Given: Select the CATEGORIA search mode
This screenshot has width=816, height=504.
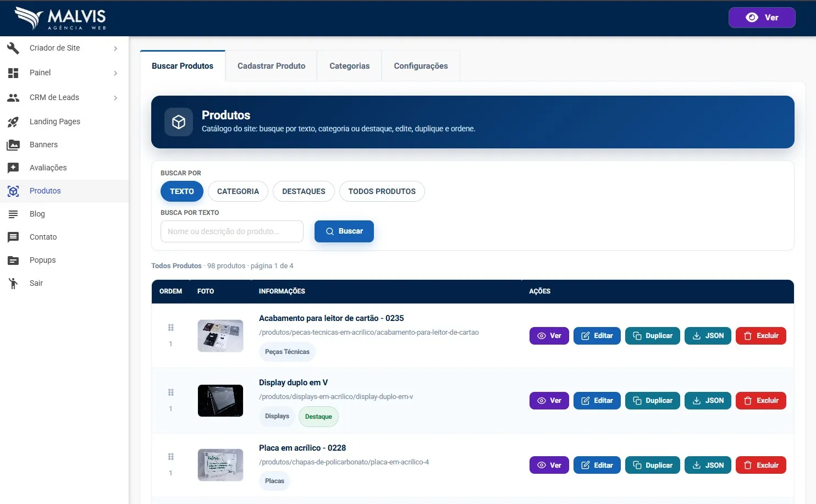Looking at the screenshot, I should coord(238,191).
